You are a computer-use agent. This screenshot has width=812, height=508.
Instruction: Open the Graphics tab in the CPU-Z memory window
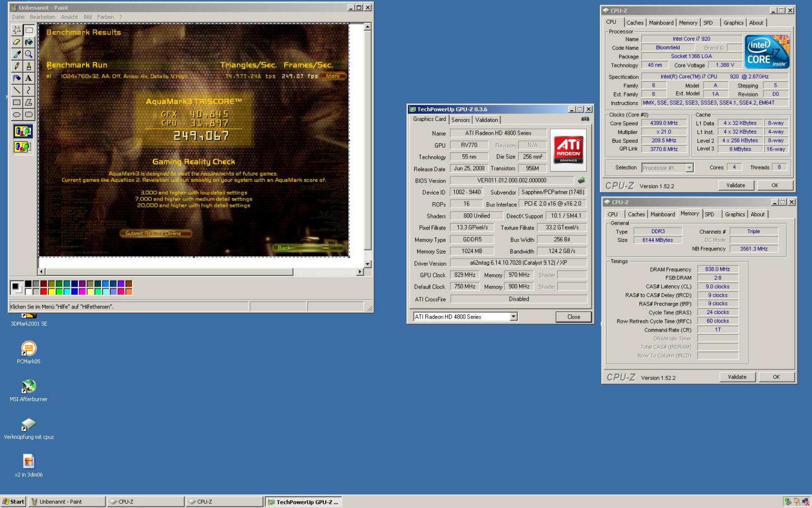(x=735, y=214)
